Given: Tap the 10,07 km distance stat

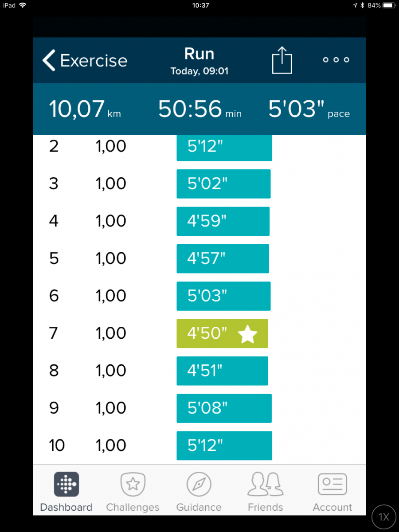Looking at the screenshot, I should pos(85,109).
